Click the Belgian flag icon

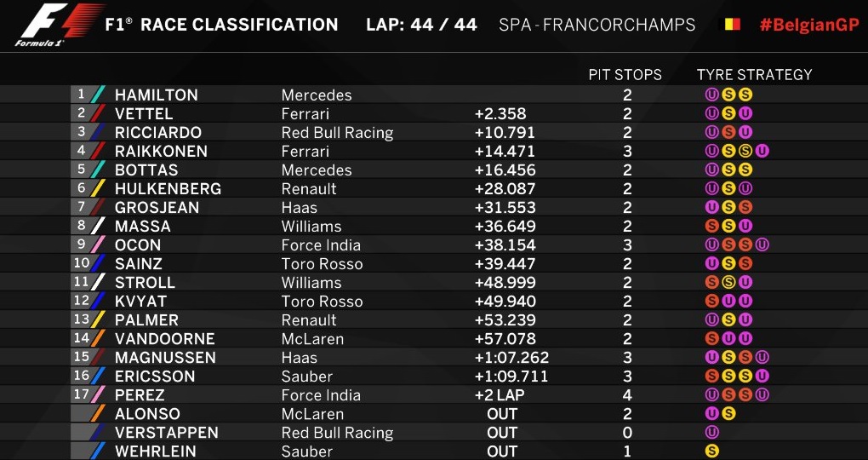(732, 25)
